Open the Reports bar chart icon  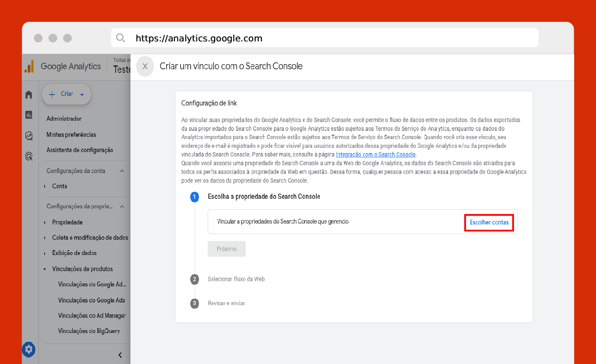tap(29, 115)
